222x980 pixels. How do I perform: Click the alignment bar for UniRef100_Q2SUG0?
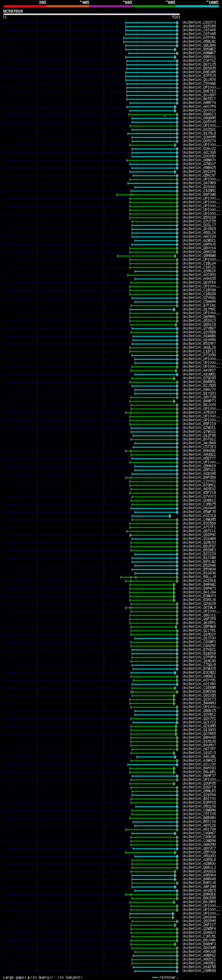point(156,187)
